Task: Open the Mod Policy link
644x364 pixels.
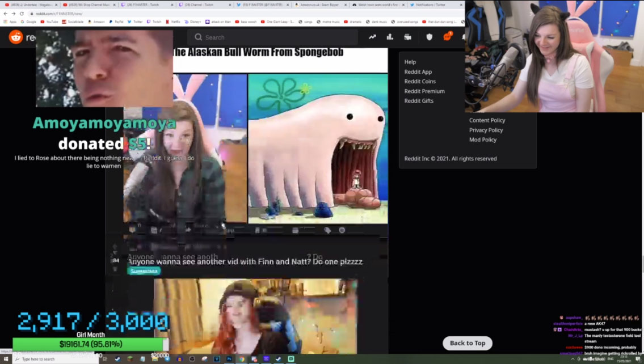Action: tap(483, 139)
